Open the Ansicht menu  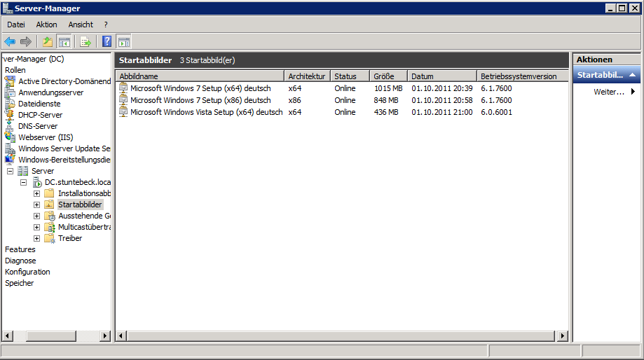(81, 25)
